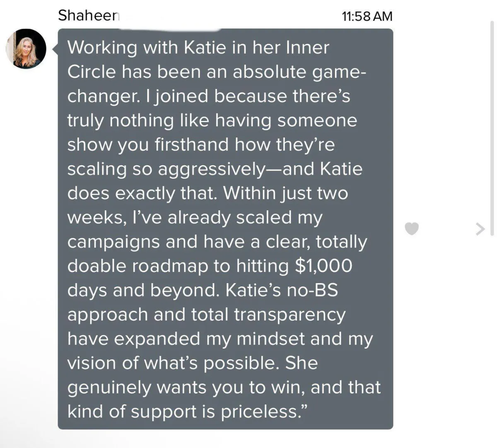Select the word "transparency" in the message
Screen dimensions: 497x448
coord(290,314)
